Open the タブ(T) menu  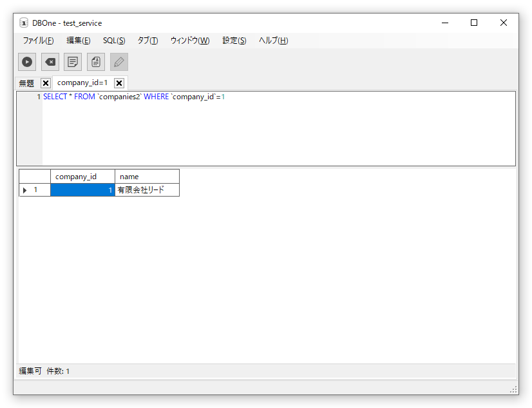point(147,41)
